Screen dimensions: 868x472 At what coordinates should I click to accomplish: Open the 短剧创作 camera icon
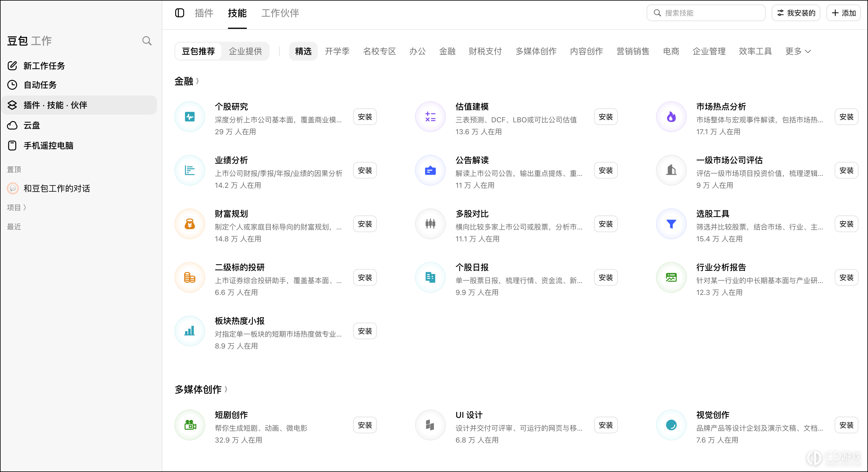coord(190,425)
